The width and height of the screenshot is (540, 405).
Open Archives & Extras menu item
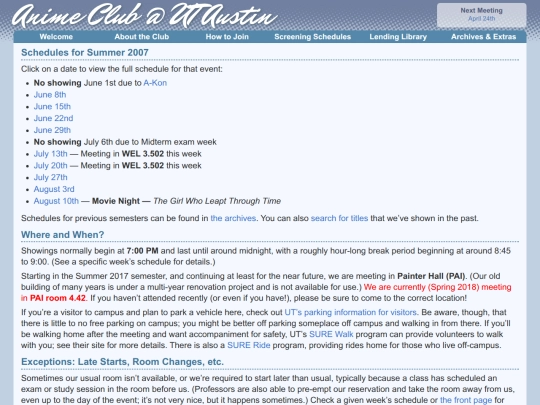(484, 37)
